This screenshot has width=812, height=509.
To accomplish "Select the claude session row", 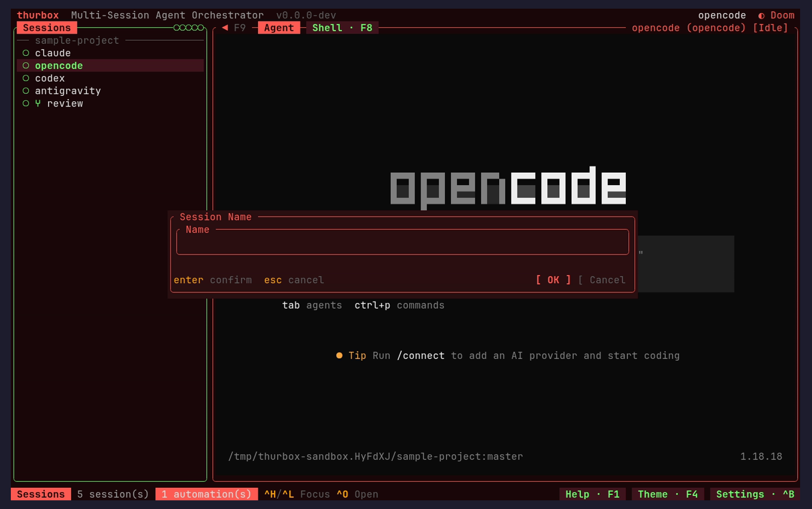I will pos(110,53).
